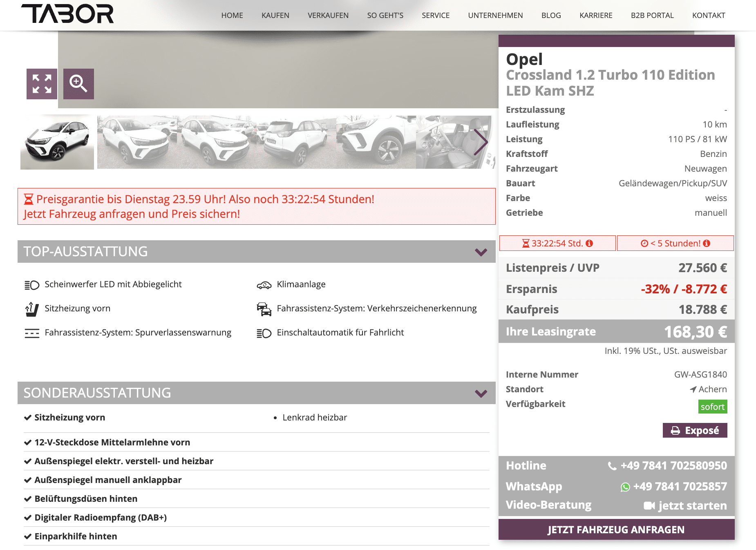
Task: Select first thumbnail of white Opel front-left
Action: pos(57,142)
